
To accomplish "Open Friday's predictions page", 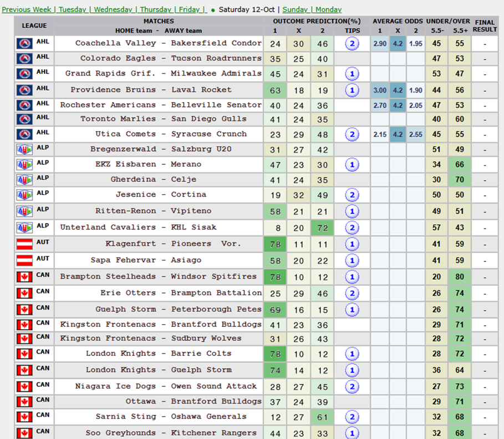I will point(189,9).
